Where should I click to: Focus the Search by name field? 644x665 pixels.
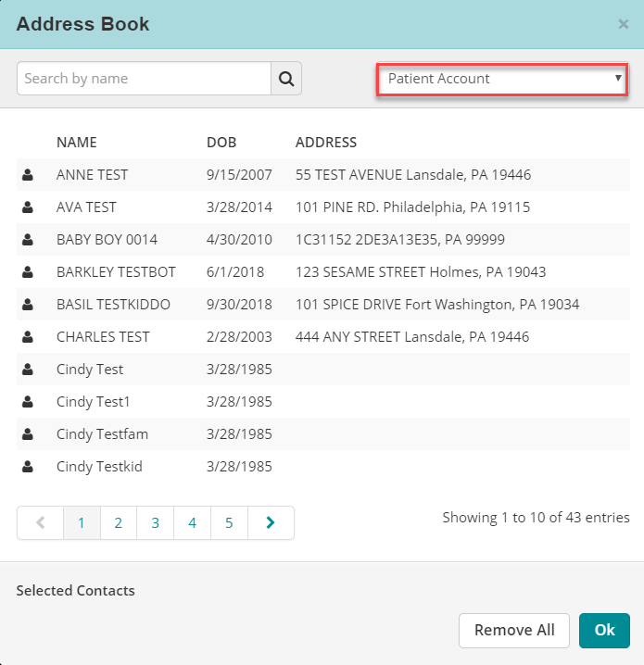point(144,79)
